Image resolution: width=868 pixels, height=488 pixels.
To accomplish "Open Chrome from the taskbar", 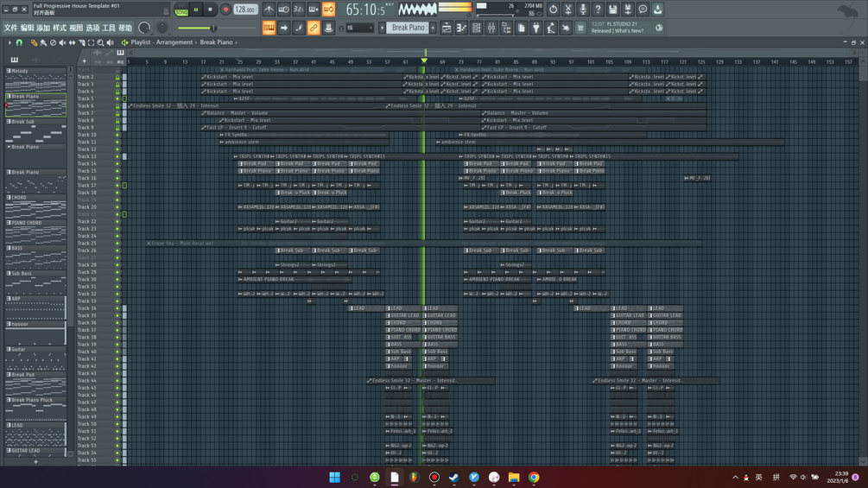I will pos(534,477).
